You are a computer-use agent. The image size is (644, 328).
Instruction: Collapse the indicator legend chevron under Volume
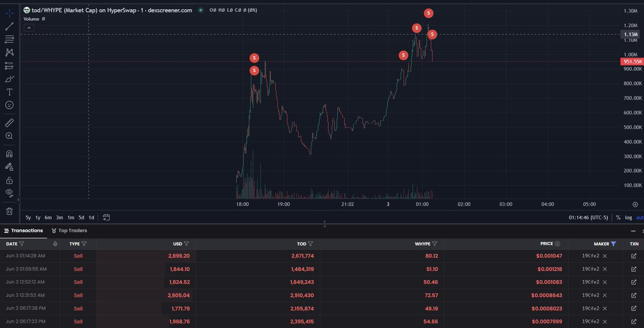tap(29, 27)
